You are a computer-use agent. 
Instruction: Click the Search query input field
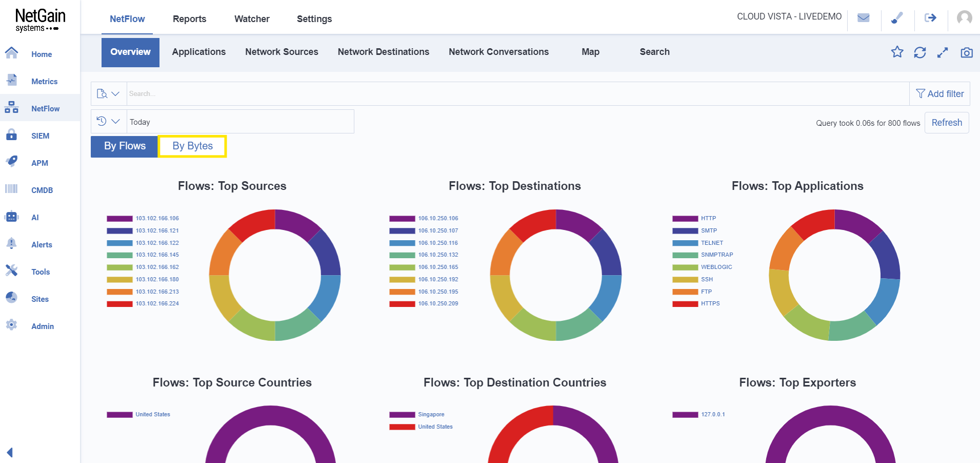coord(518,93)
